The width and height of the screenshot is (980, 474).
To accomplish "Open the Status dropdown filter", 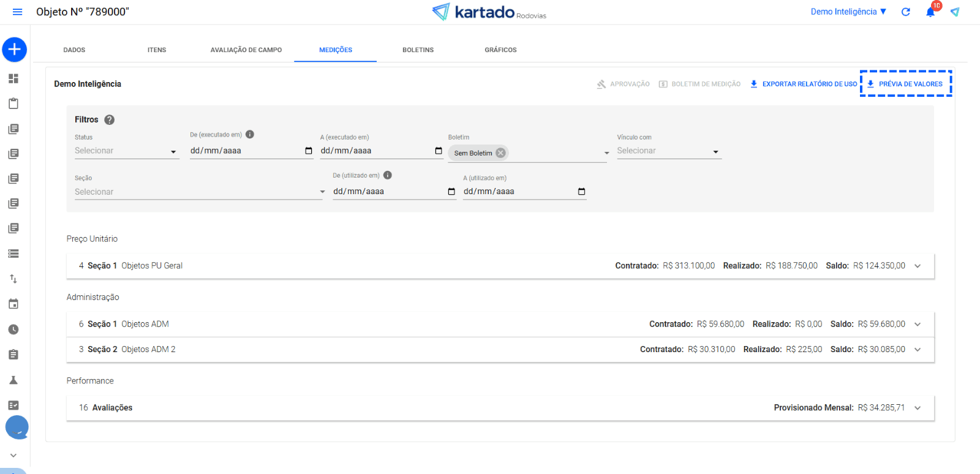I will pos(126,151).
